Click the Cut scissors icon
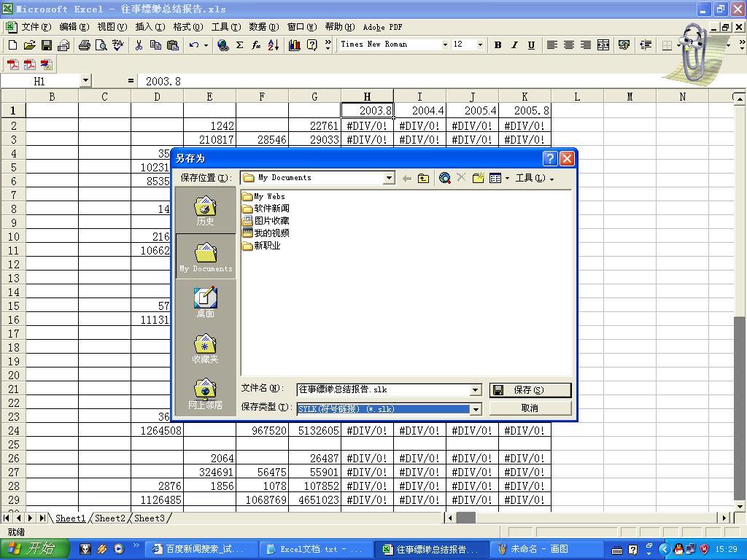This screenshot has height=560, width=747. [x=139, y=44]
